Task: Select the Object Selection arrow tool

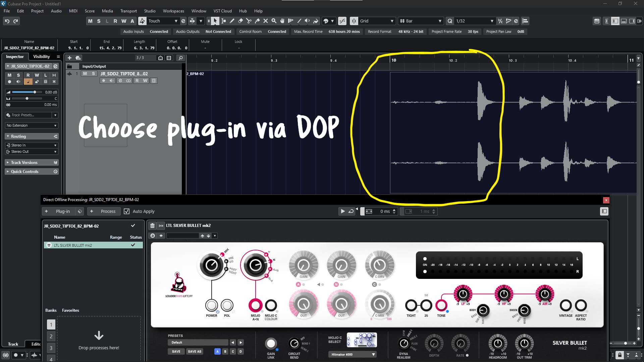Action: (215, 21)
